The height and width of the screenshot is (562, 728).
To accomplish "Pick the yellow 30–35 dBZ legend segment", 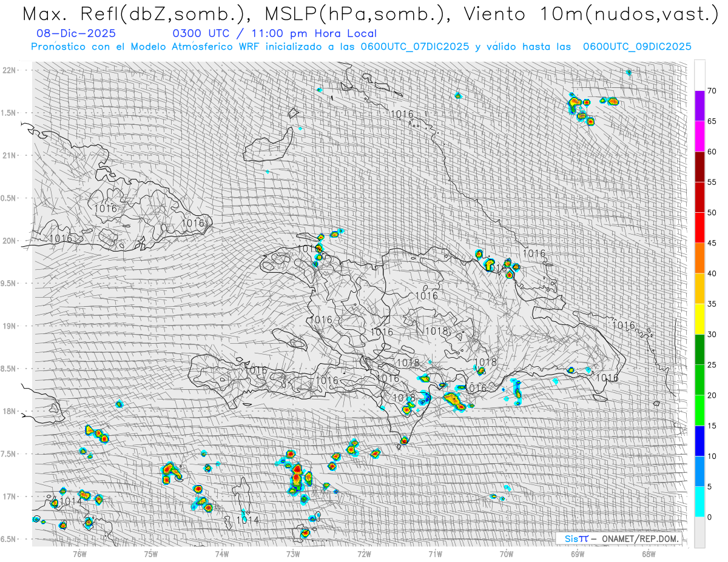I will pos(699,319).
